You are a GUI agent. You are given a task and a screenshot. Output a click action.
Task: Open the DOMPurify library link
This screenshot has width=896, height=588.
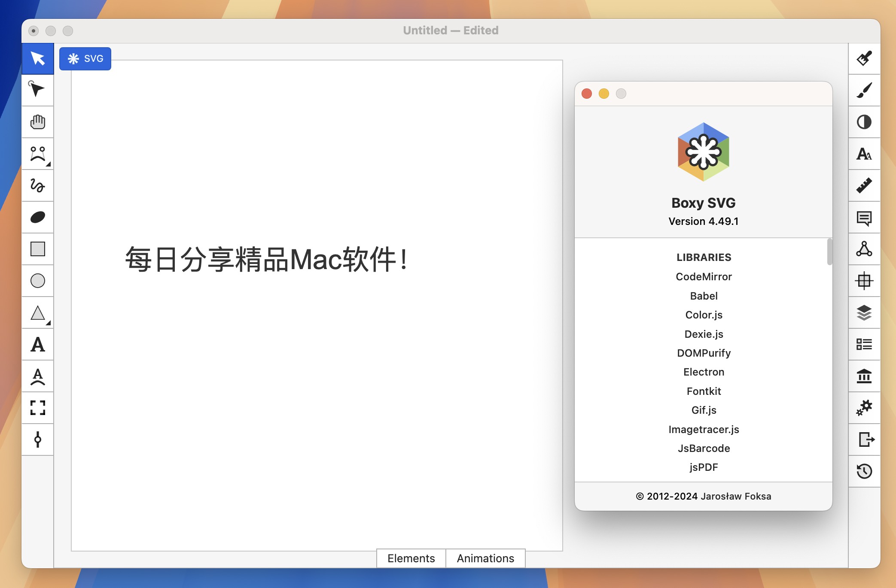(704, 353)
